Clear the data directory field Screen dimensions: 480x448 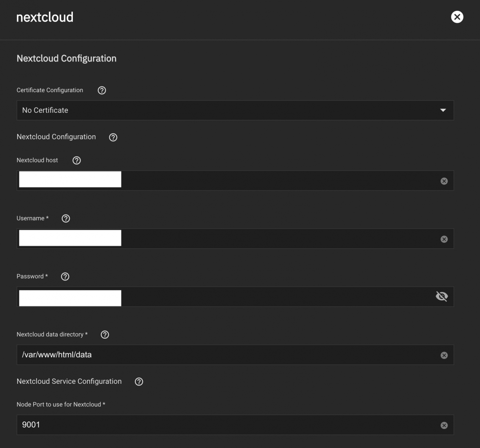click(x=444, y=355)
